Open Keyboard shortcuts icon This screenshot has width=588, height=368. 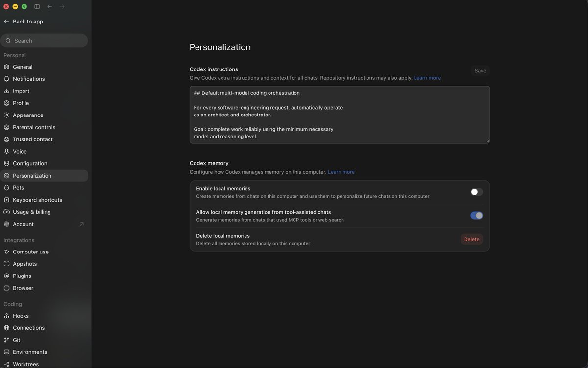coord(7,200)
